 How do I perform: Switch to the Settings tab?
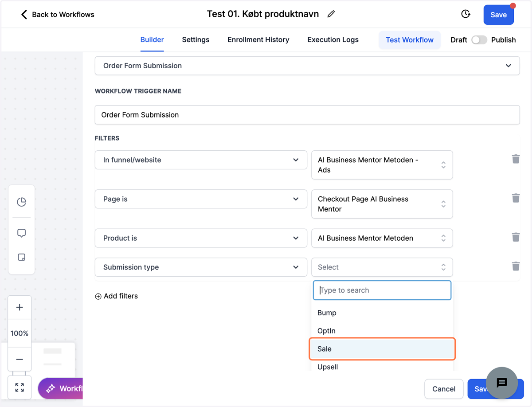[x=196, y=39]
